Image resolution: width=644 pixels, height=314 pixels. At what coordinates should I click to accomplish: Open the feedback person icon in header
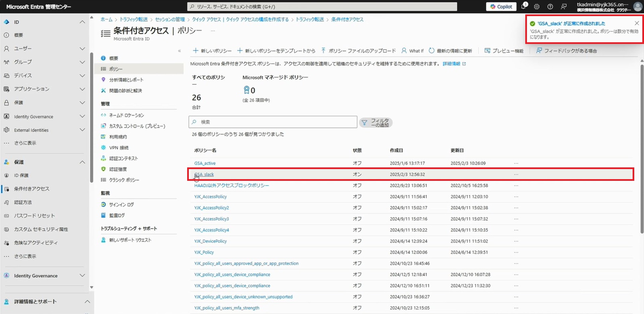point(564,7)
